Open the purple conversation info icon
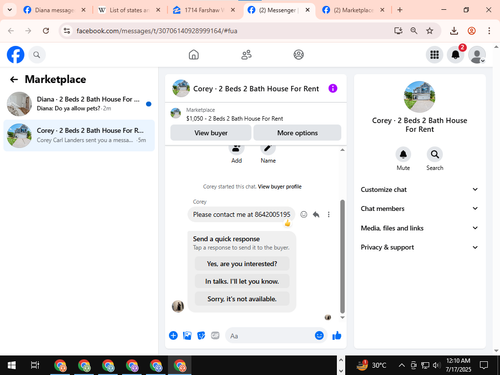The height and width of the screenshot is (375, 500). pyautogui.click(x=333, y=88)
